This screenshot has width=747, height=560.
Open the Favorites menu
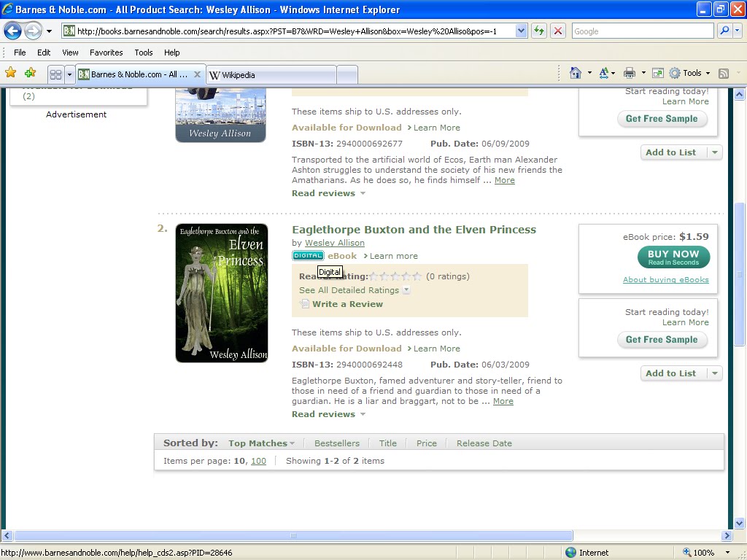point(106,52)
